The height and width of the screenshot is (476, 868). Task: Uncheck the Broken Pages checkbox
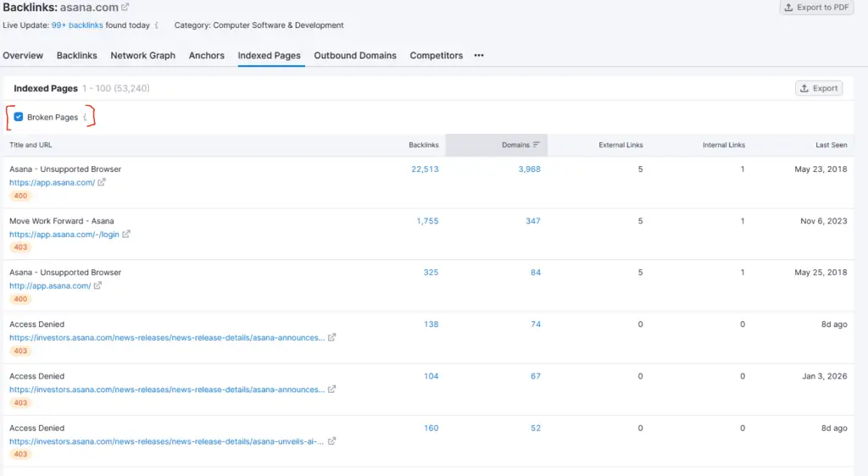(19, 117)
